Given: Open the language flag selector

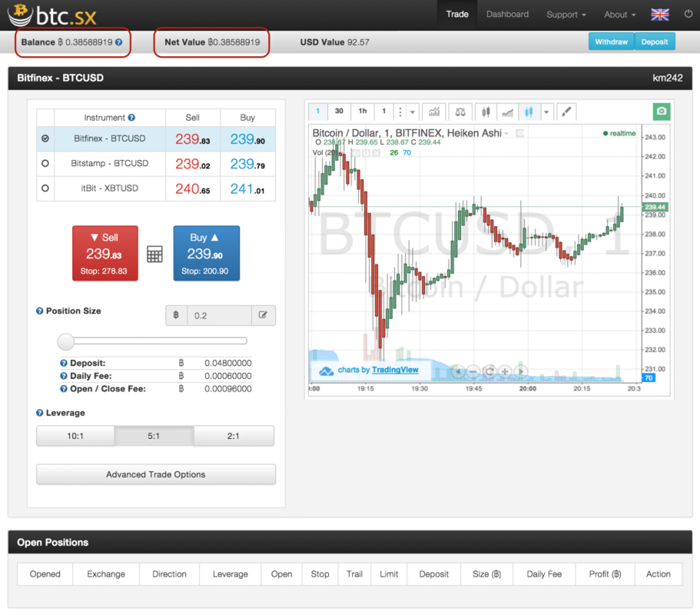Looking at the screenshot, I should click(x=660, y=15).
